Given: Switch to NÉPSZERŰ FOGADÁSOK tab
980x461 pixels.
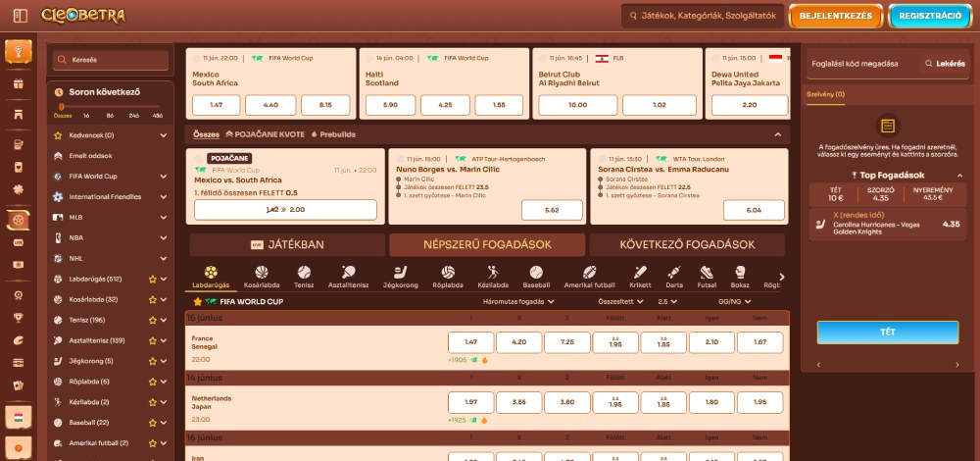Looking at the screenshot, I should click(x=487, y=245).
